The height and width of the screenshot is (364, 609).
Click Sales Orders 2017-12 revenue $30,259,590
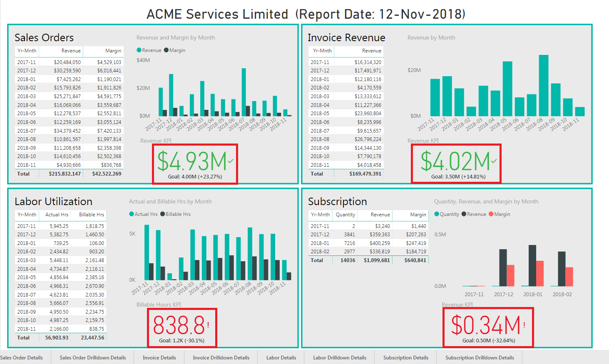[67, 71]
